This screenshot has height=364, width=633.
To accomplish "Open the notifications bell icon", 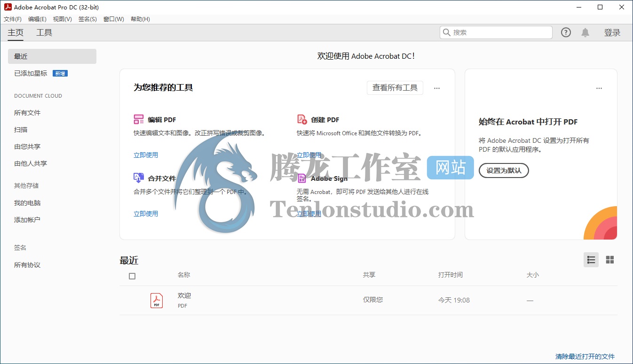I will pyautogui.click(x=585, y=32).
